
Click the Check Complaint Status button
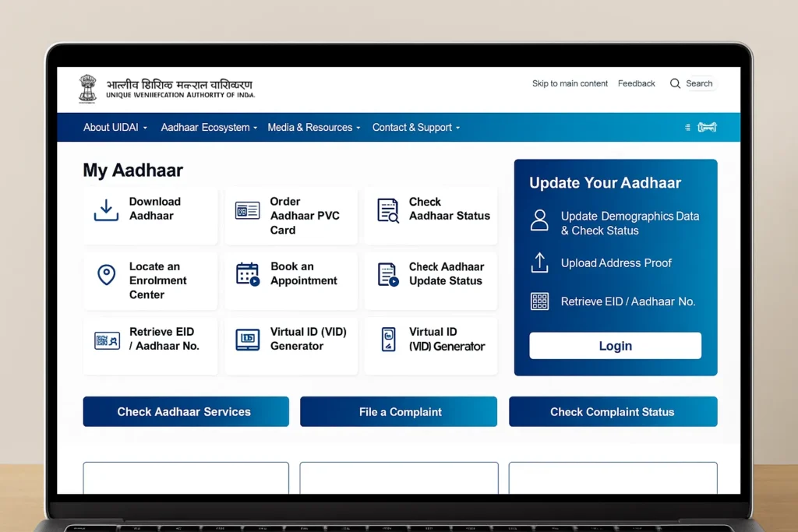[613, 411]
